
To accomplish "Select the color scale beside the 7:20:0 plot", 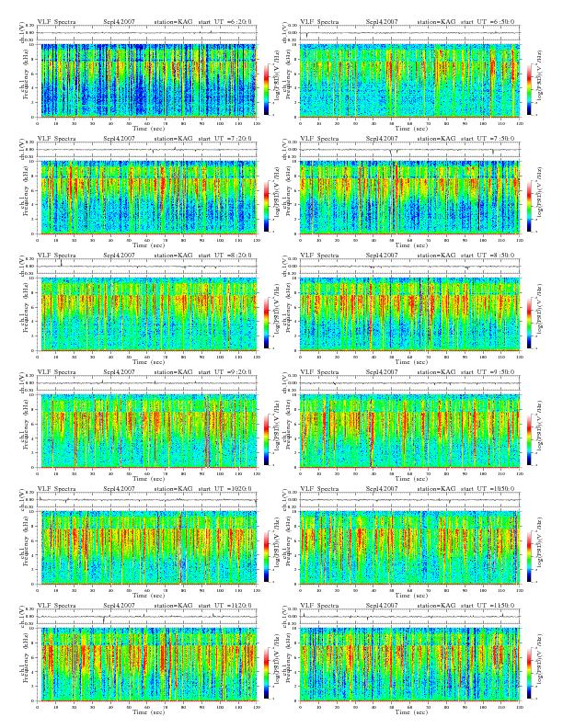I will coord(266,206).
